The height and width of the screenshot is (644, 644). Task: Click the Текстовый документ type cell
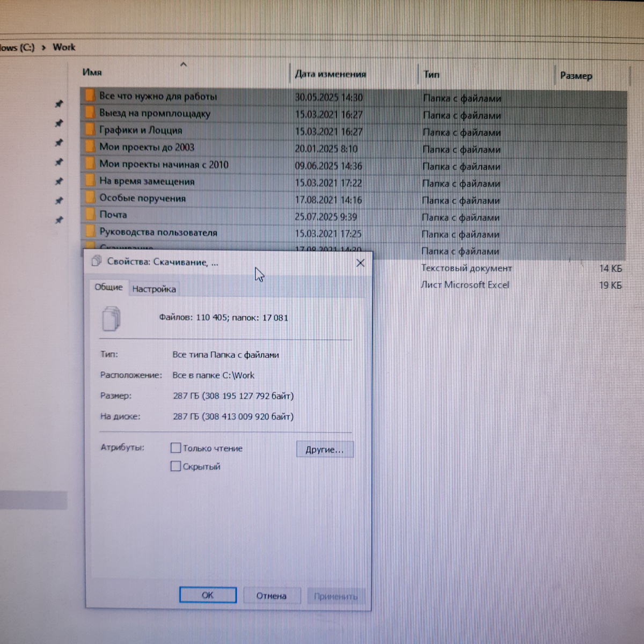click(x=466, y=268)
